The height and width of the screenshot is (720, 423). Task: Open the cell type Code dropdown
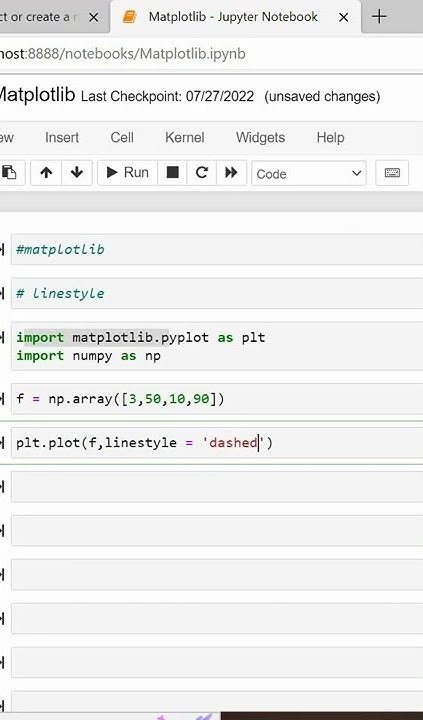coord(309,173)
